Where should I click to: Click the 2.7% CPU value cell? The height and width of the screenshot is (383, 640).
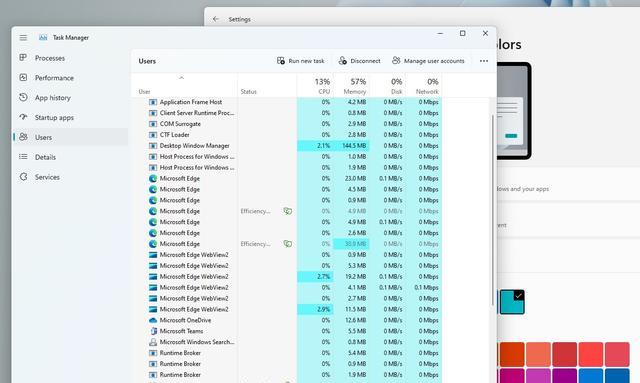315,276
